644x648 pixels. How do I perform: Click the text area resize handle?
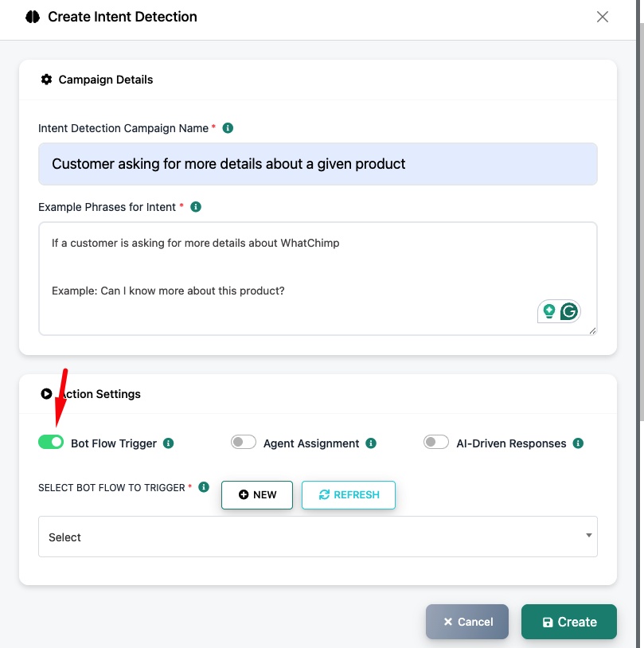point(592,330)
